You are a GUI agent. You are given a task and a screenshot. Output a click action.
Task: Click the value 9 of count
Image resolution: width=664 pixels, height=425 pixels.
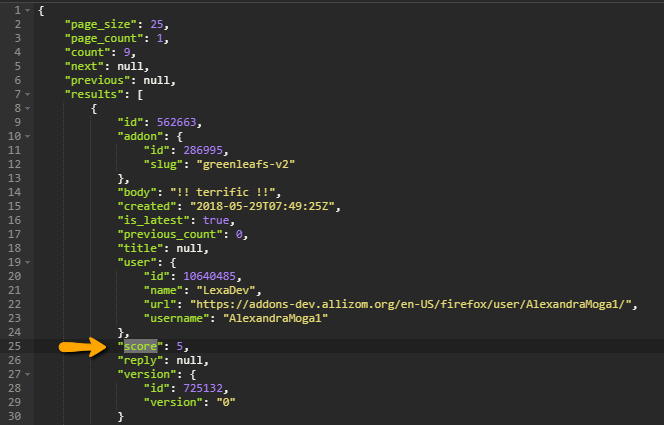click(127, 52)
